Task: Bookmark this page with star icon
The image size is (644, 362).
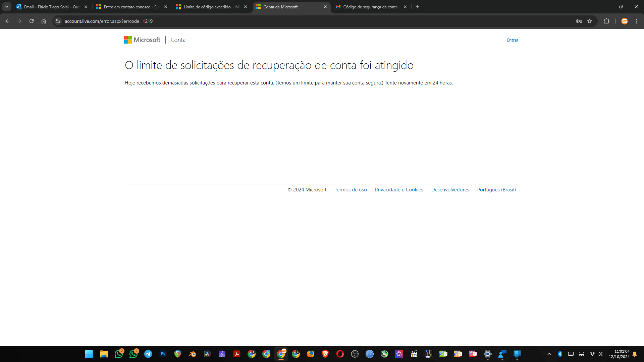Action: pos(590,21)
